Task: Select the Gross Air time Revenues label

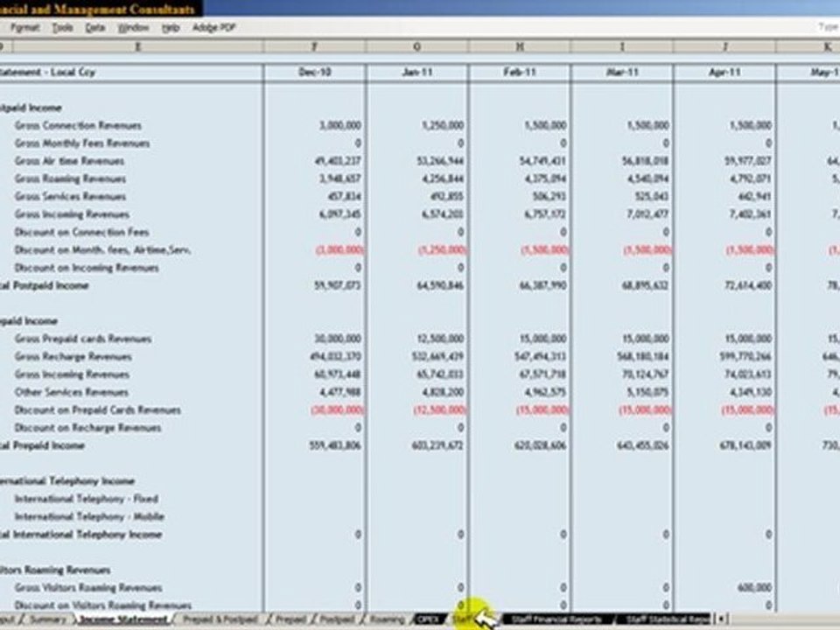Action: tap(69, 161)
